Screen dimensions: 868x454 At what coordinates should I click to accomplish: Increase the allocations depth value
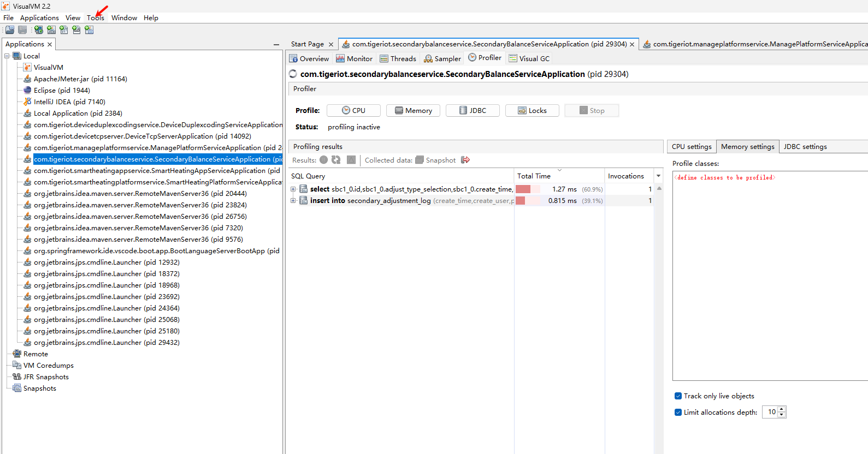click(x=782, y=409)
